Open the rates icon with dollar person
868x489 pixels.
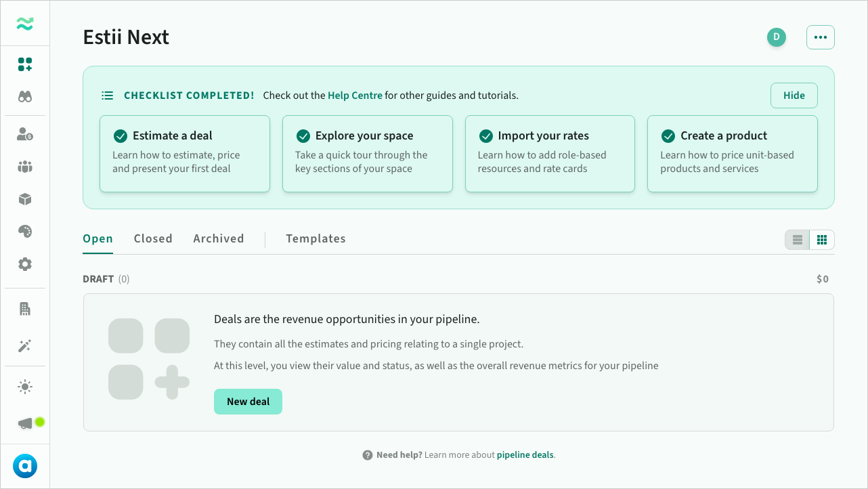(25, 134)
